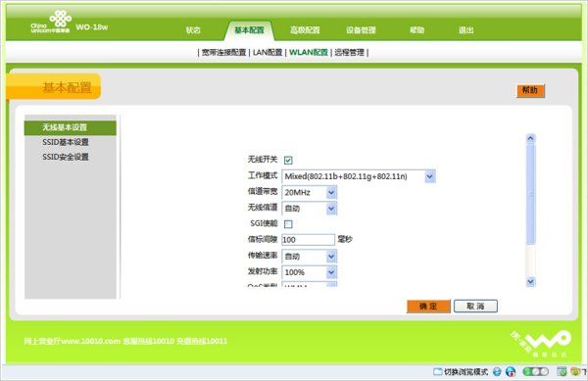This screenshot has height=381, width=588.
Task: Click the window icon left of the shield
Action: [x=562, y=371]
